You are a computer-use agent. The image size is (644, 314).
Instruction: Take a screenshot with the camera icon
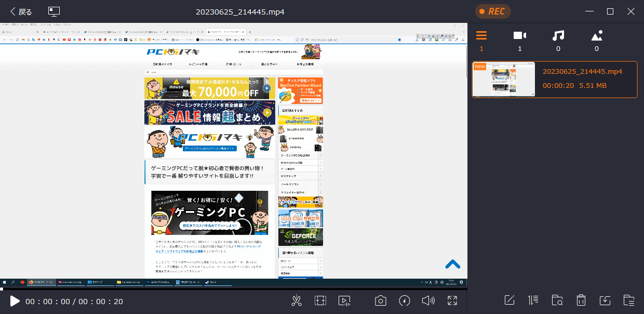(x=381, y=300)
